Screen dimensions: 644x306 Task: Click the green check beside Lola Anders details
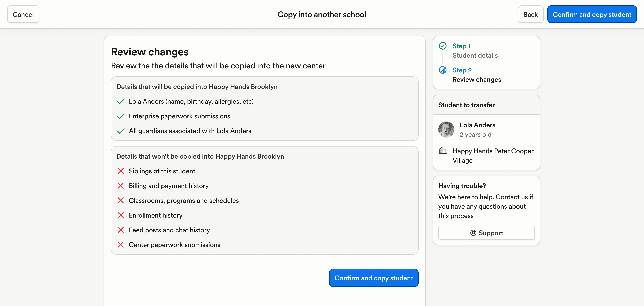point(121,101)
